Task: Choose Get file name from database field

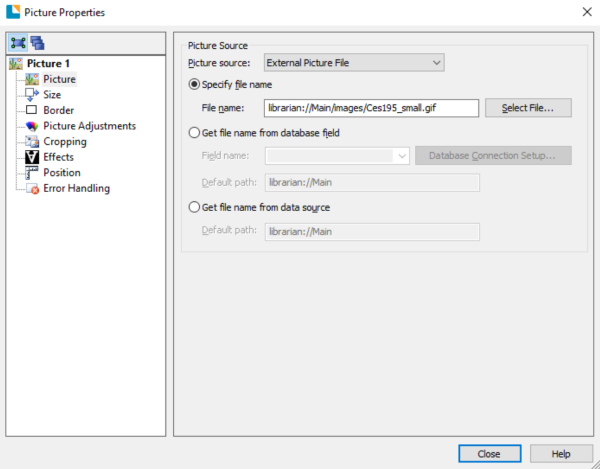Action: (194, 133)
